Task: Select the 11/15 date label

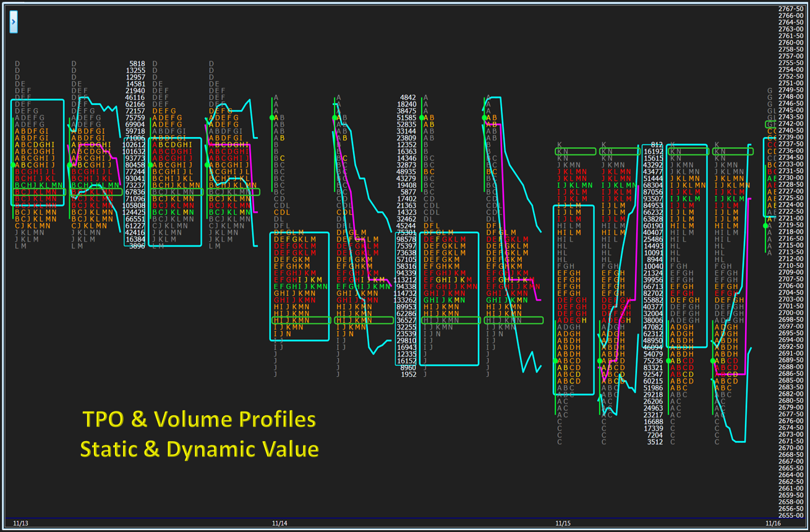Action: pos(563,523)
